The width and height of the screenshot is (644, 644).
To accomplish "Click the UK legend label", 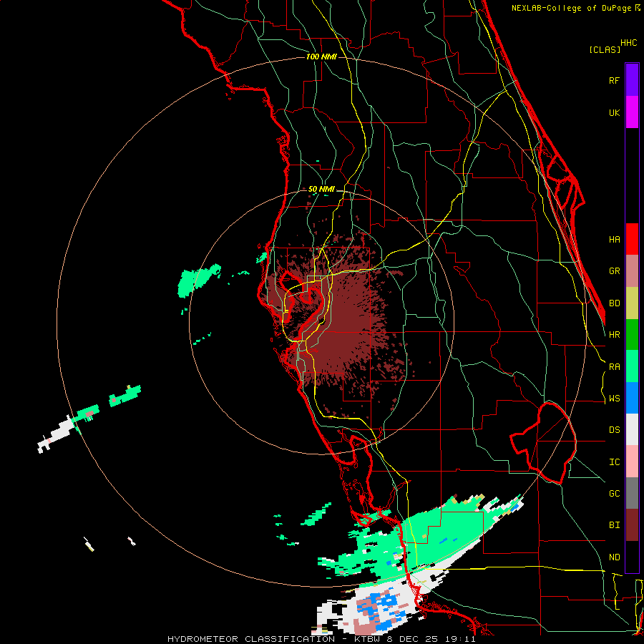I will tap(614, 113).
